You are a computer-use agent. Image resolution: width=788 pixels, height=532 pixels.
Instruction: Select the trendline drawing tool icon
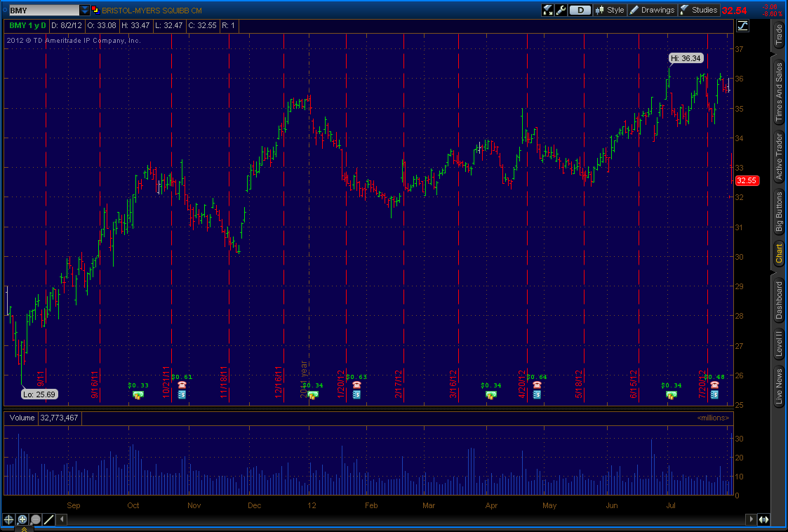click(49, 519)
